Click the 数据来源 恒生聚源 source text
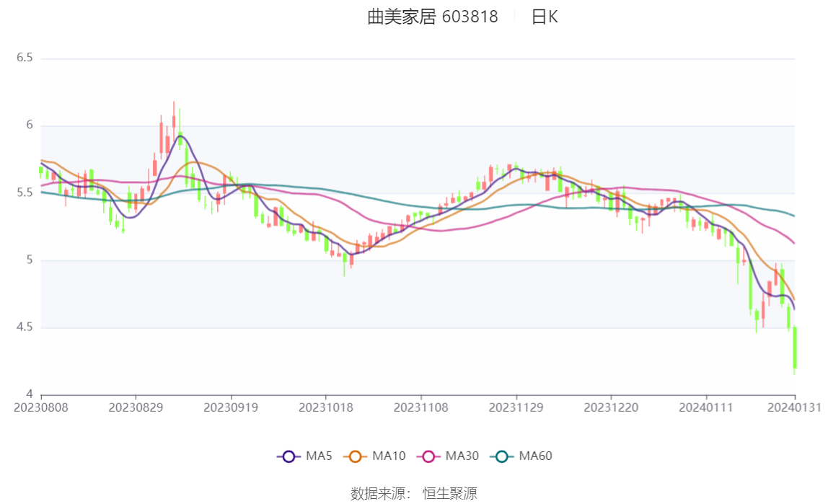Screen dimensions: 828x504 click(414, 493)
